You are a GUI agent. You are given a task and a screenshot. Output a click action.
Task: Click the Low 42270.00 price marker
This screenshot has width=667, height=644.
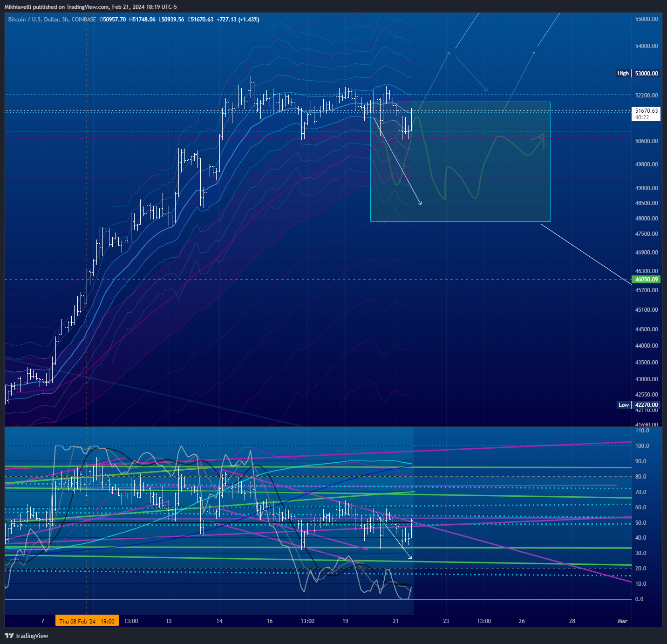[638, 405]
